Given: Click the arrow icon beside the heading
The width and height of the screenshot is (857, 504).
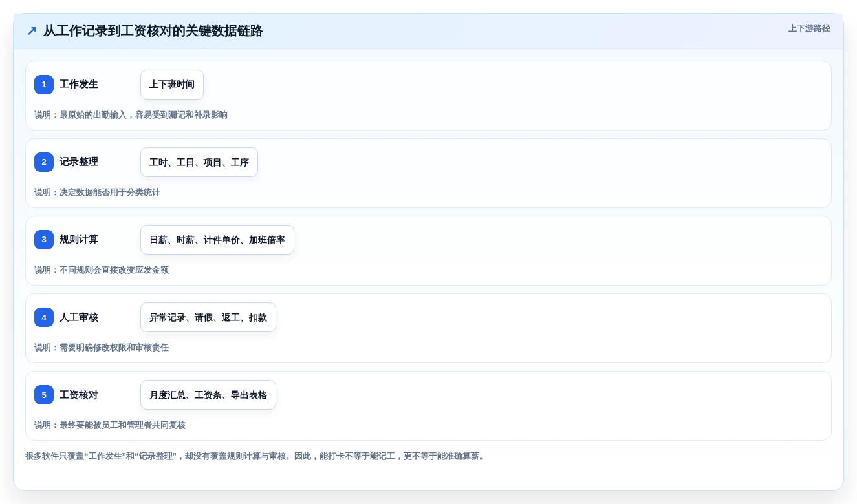Looking at the screenshot, I should (32, 30).
